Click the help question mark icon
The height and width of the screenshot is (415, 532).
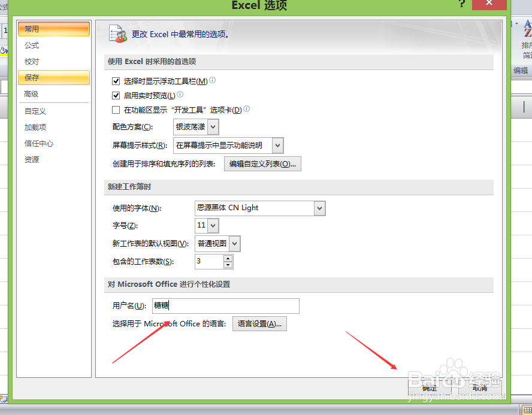click(462, 4)
